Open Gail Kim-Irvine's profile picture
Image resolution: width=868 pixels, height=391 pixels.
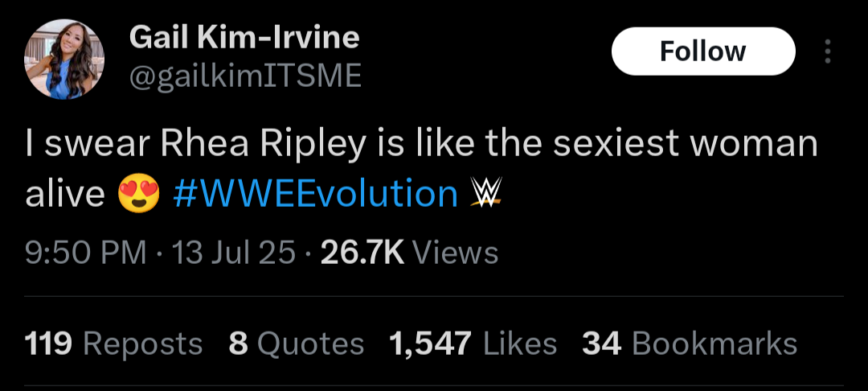64,60
